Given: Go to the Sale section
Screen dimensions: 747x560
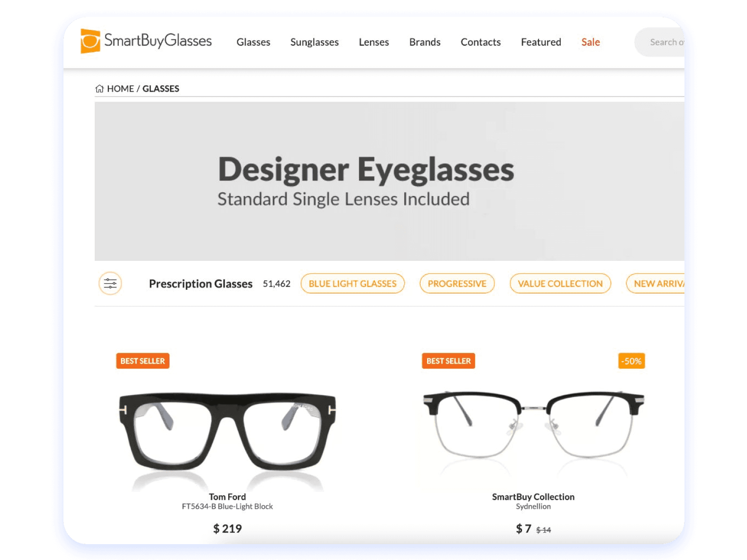Looking at the screenshot, I should [591, 42].
